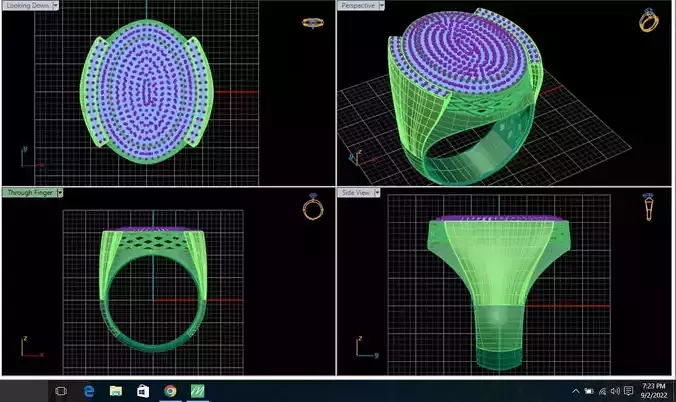Open File Explorer from the taskbar
The image size is (676, 402).
tap(116, 391)
